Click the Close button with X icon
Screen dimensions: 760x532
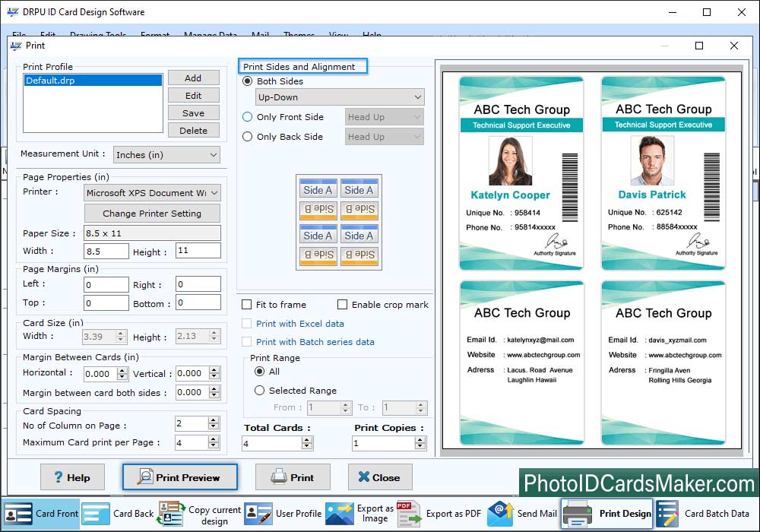[380, 477]
